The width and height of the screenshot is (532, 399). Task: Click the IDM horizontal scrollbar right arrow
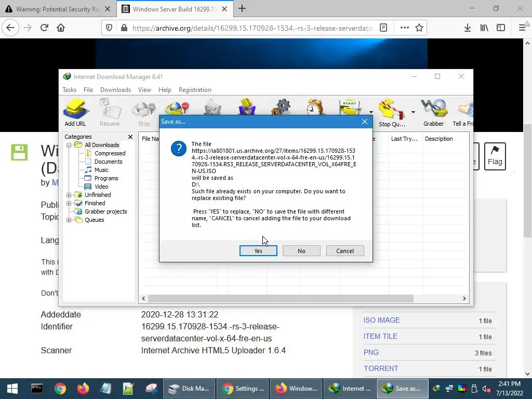tap(464, 299)
